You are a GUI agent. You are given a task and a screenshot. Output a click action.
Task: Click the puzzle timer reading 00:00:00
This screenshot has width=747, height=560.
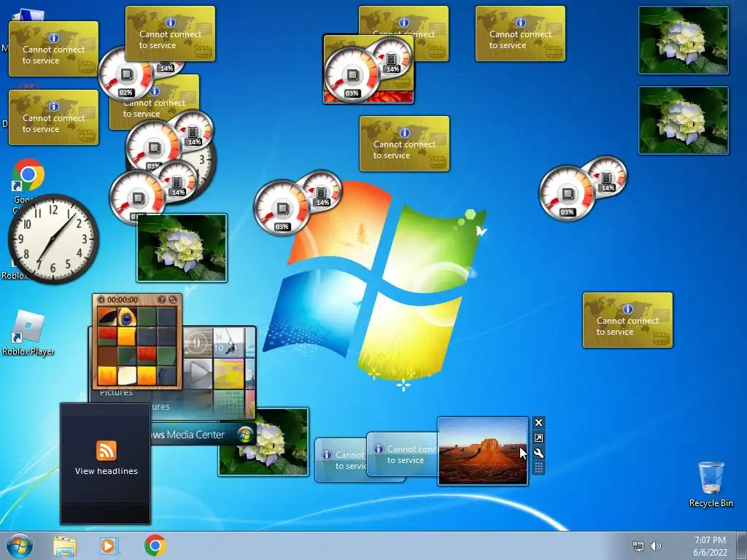123,300
